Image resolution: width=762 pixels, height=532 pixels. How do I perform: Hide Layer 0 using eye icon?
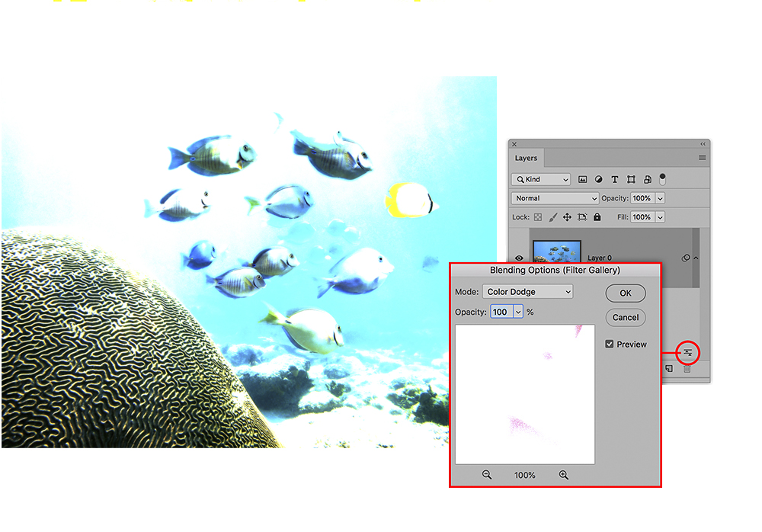521,258
